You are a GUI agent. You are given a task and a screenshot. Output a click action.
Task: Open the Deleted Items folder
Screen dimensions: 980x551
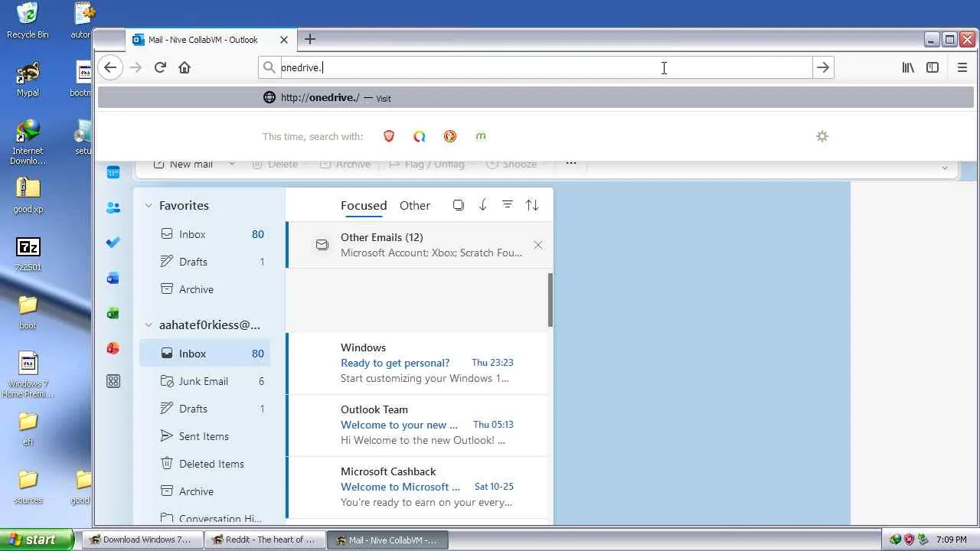204,464
